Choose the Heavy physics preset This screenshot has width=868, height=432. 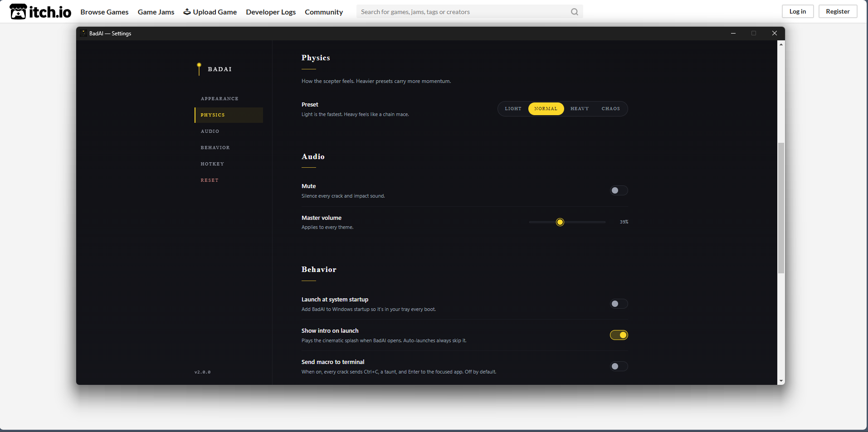(580, 109)
